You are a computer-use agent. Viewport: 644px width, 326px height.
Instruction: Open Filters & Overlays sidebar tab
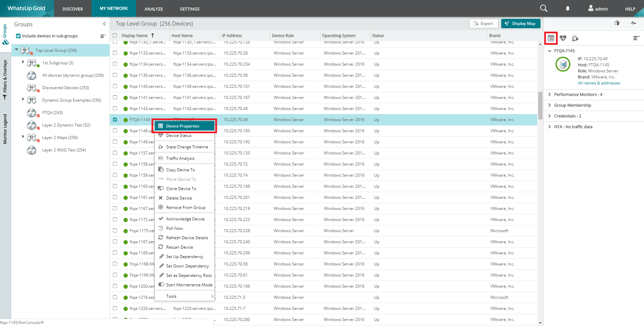5,79
